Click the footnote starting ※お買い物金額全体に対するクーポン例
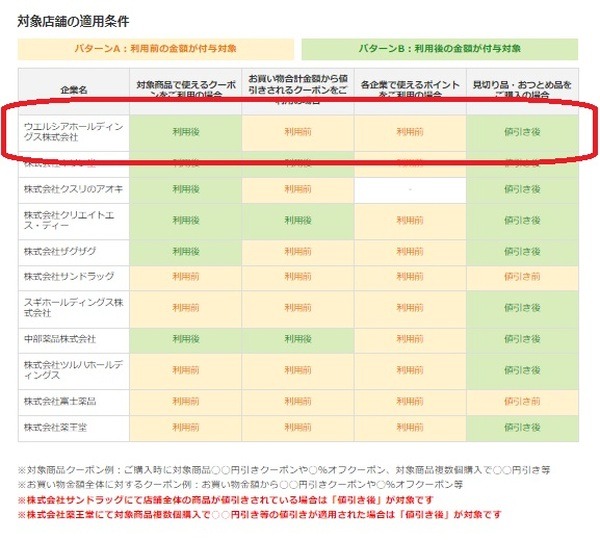The height and width of the screenshot is (540, 600). pyautogui.click(x=240, y=485)
